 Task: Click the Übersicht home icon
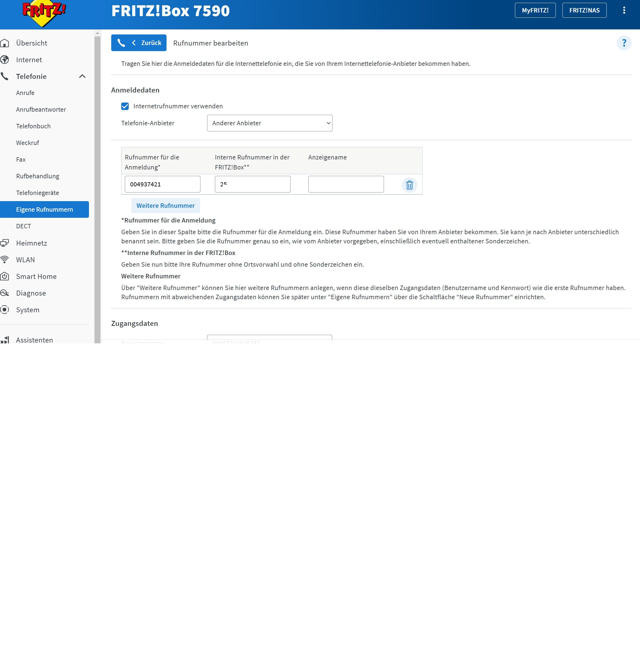pos(5,43)
